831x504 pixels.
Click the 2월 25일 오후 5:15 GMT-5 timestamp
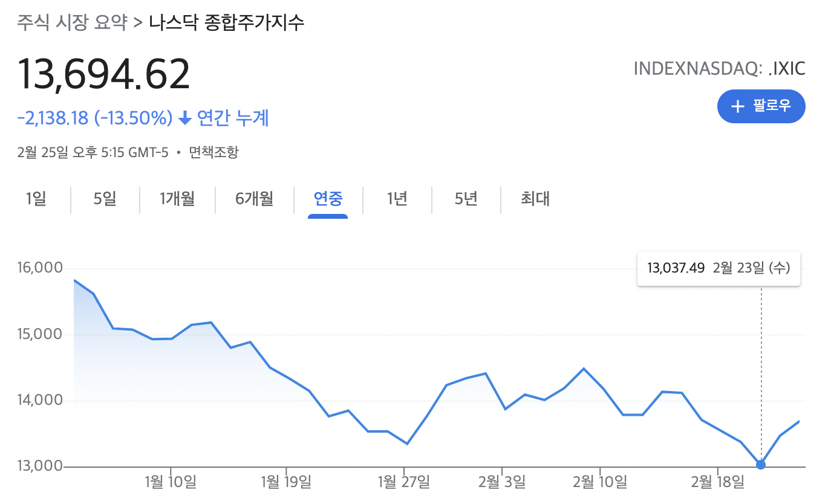pos(93,152)
